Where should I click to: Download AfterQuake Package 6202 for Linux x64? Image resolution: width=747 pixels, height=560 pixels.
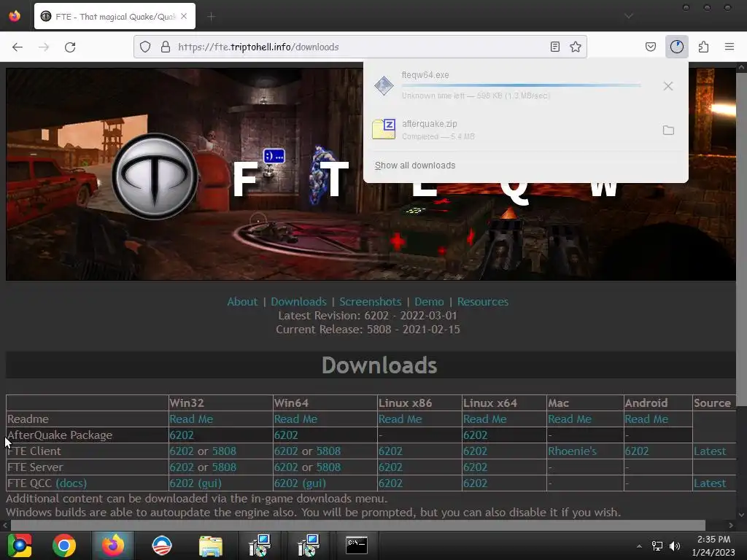(x=475, y=435)
